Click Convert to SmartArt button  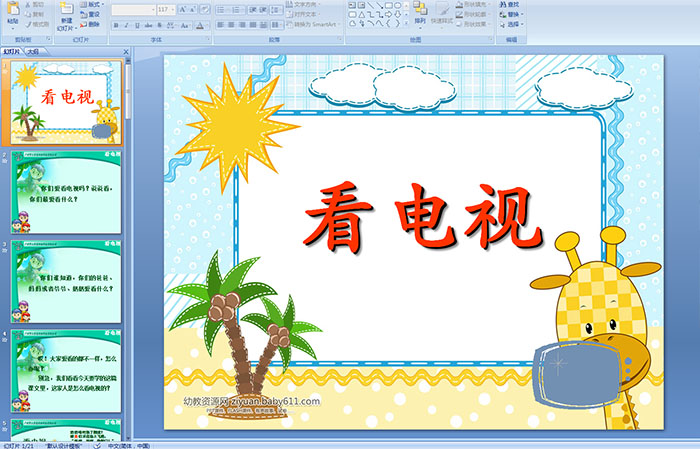pyautogui.click(x=314, y=24)
